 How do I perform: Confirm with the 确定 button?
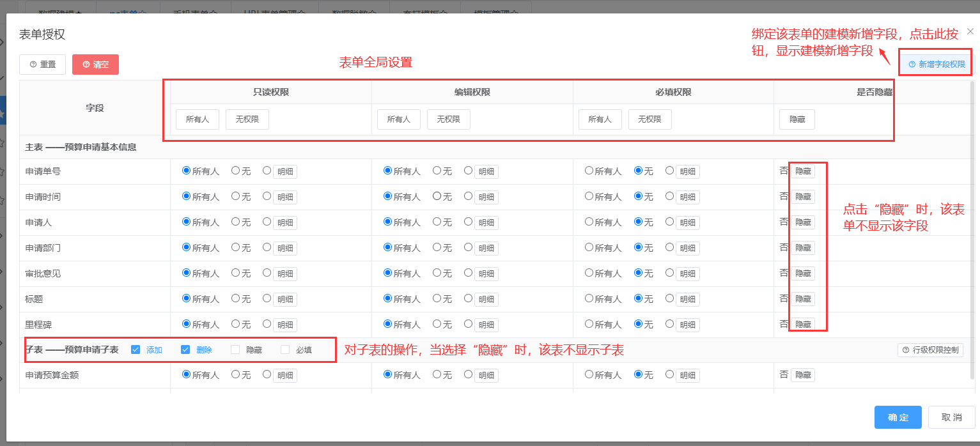click(x=898, y=417)
